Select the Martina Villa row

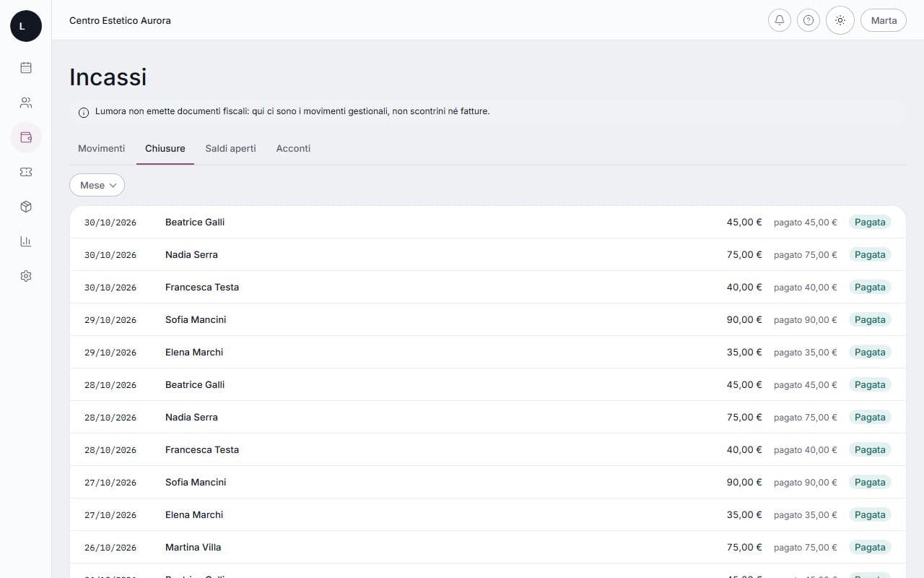tap(488, 547)
